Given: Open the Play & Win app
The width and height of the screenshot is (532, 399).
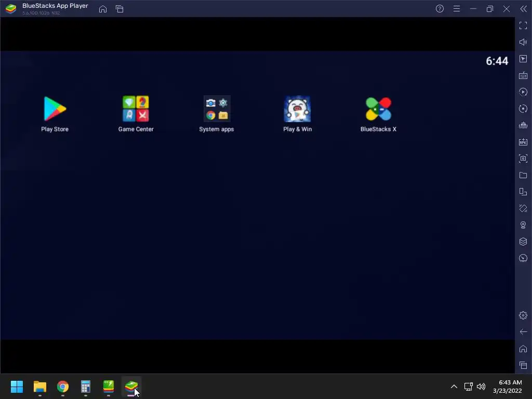Looking at the screenshot, I should (297, 114).
